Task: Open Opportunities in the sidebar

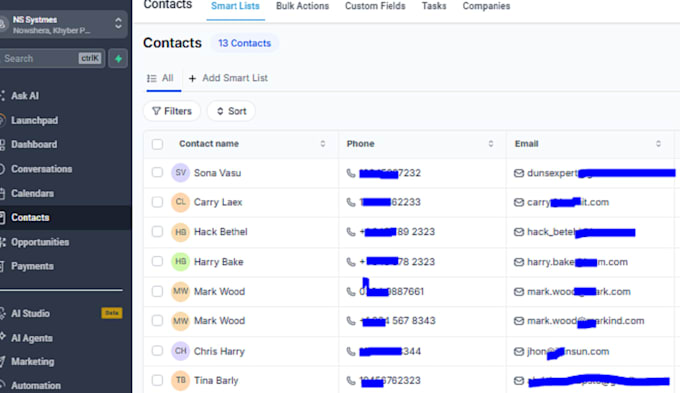Action: pyautogui.click(x=40, y=242)
